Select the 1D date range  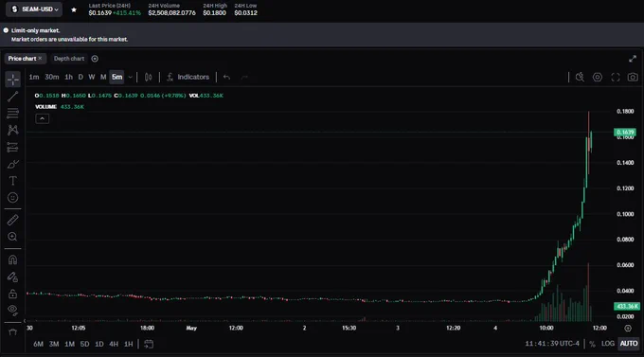pos(99,344)
